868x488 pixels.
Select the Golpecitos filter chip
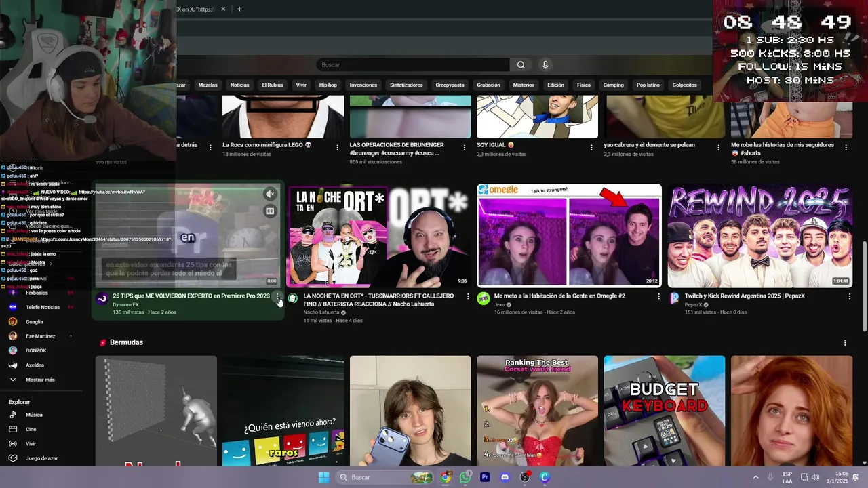pyautogui.click(x=684, y=85)
